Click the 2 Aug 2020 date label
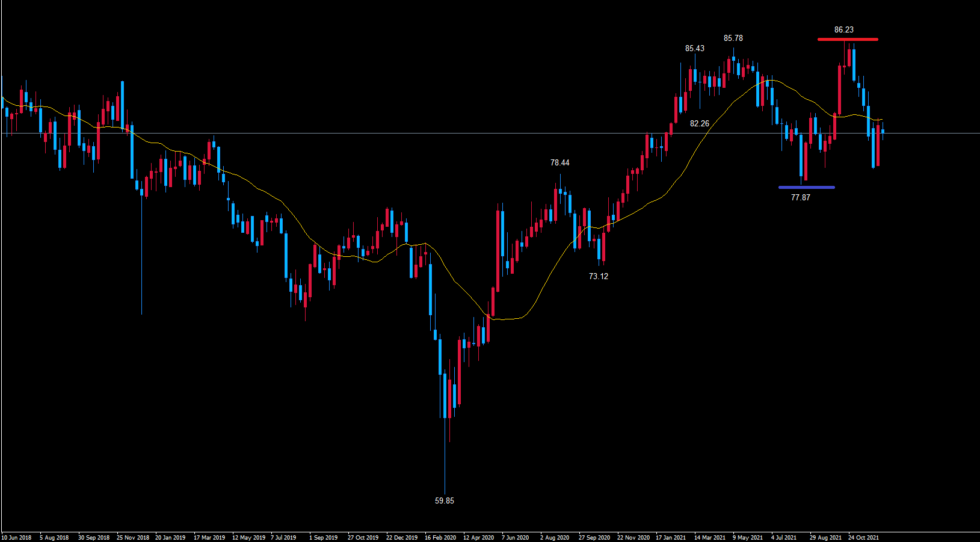The height and width of the screenshot is (542, 980). coord(555,537)
